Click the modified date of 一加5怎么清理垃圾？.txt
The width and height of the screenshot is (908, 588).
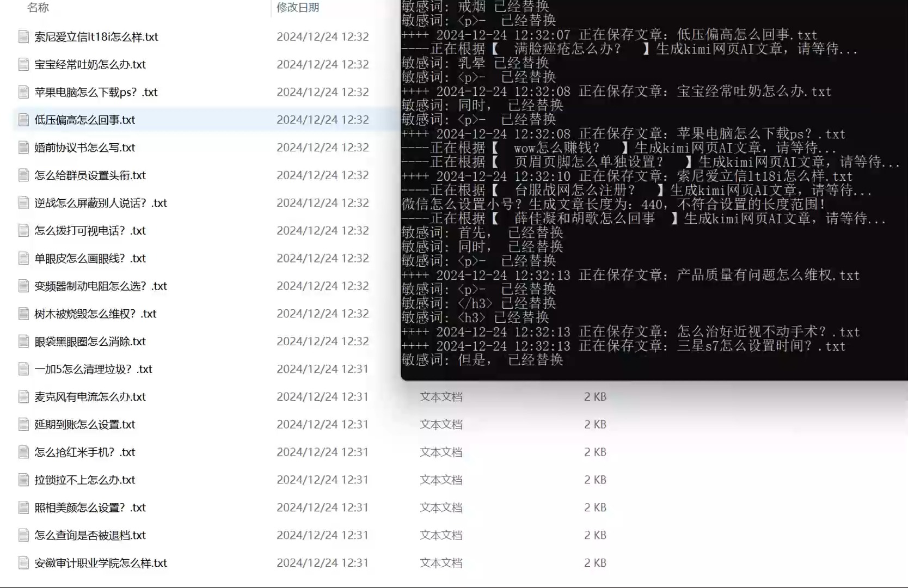323,369
